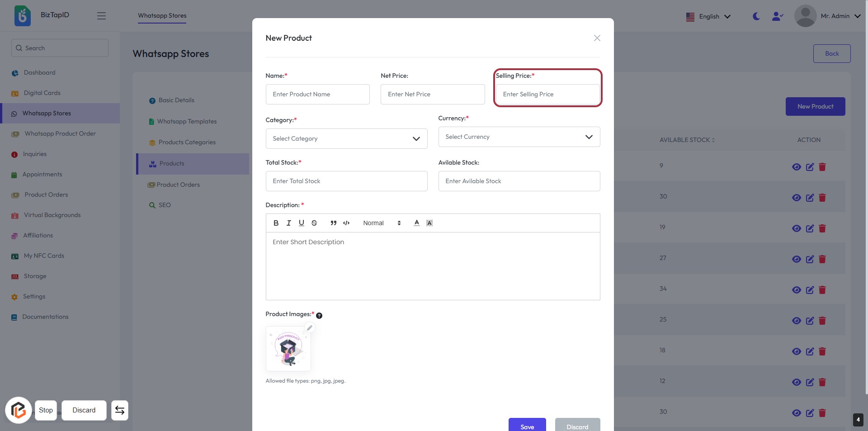Image resolution: width=868 pixels, height=431 pixels.
Task: Save the new product
Action: pos(527,426)
